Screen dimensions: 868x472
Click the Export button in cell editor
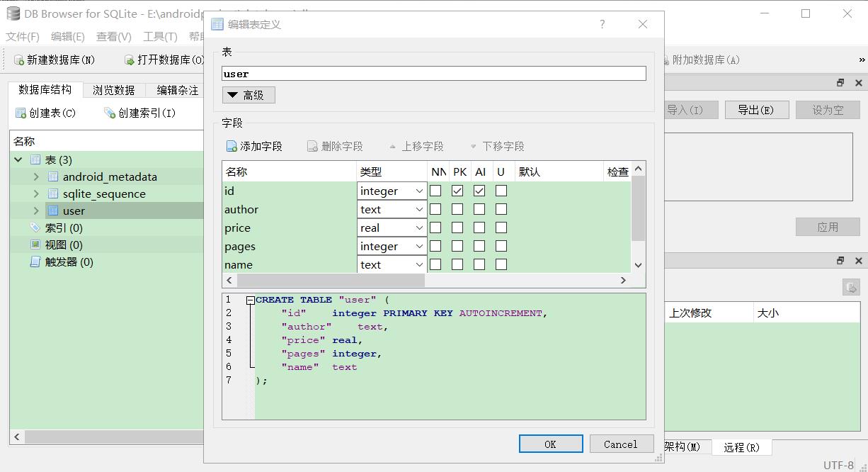pos(755,110)
